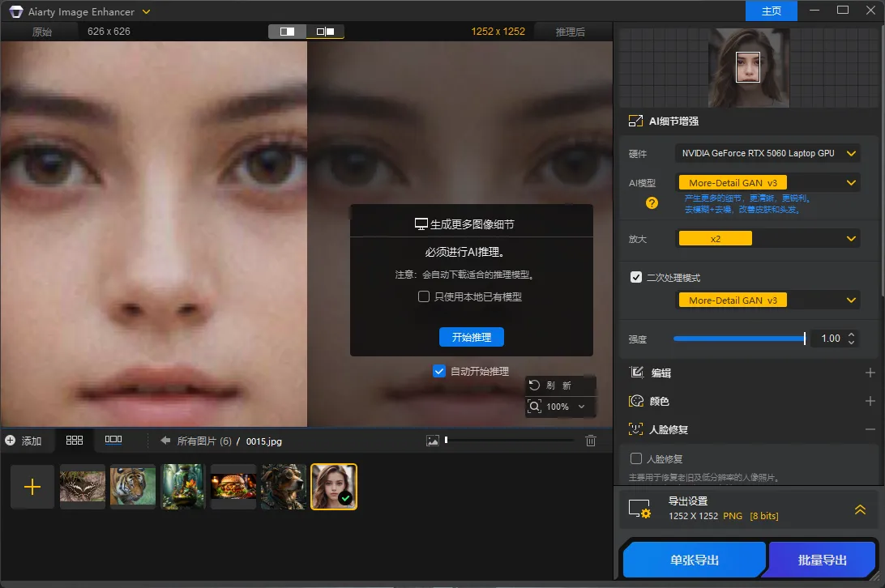Switch to split-view comparison mode icon

click(x=326, y=32)
